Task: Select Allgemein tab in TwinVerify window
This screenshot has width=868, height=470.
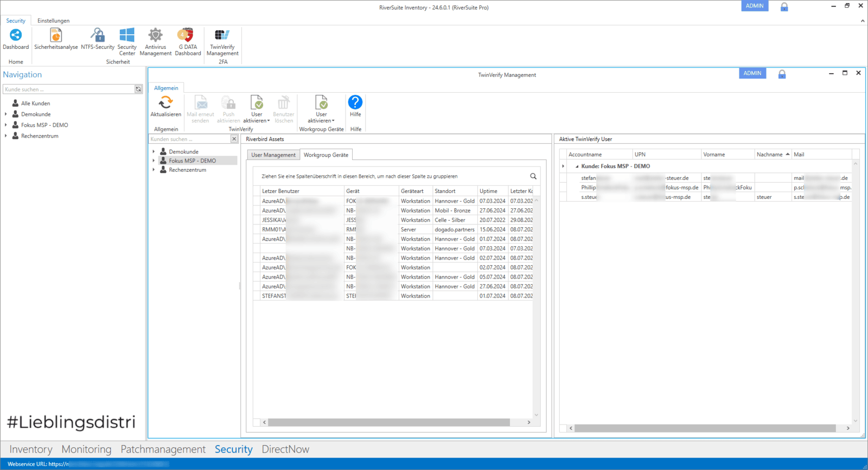Action: (166, 88)
